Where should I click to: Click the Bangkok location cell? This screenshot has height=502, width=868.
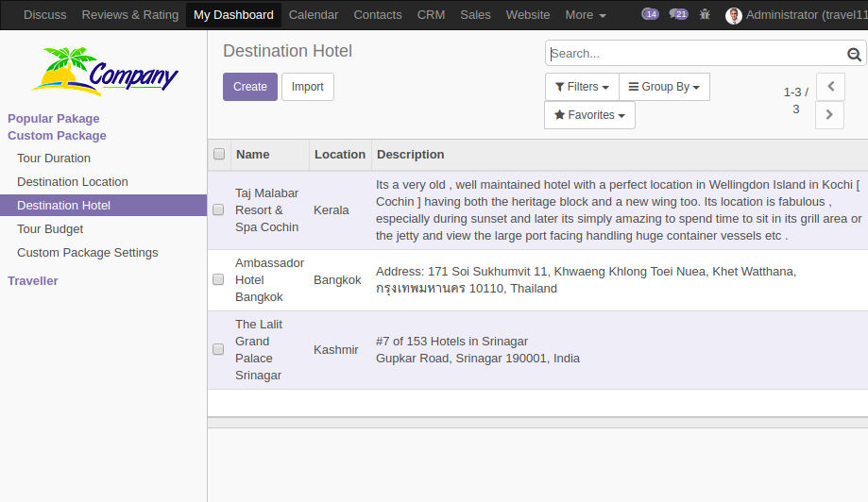(337, 279)
